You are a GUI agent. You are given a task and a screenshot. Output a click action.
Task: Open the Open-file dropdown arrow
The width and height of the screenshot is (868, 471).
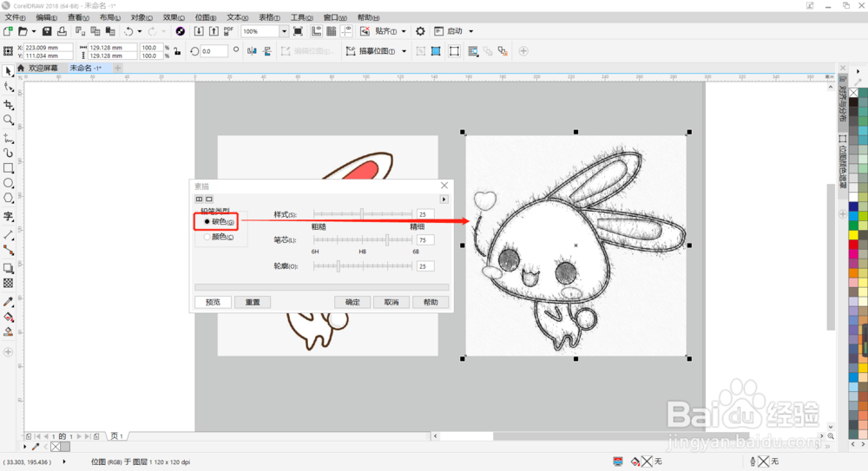click(x=34, y=31)
